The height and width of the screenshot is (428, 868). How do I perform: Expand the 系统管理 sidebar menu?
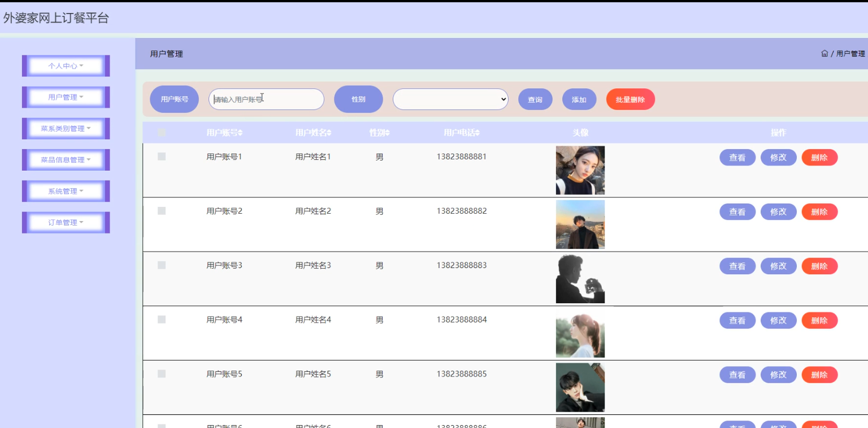point(66,191)
